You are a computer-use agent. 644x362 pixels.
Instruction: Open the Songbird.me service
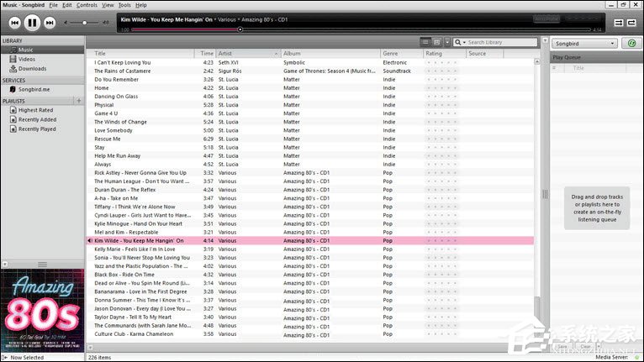click(x=34, y=89)
